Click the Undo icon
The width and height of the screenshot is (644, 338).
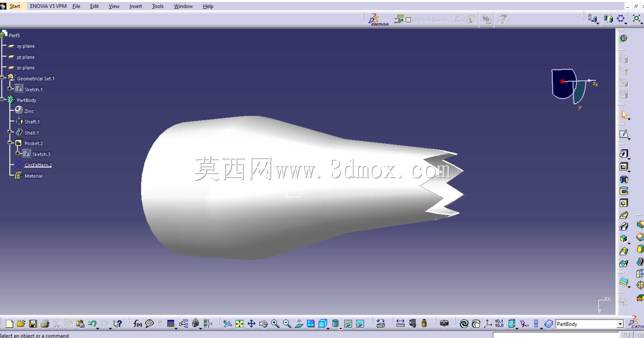click(92, 324)
